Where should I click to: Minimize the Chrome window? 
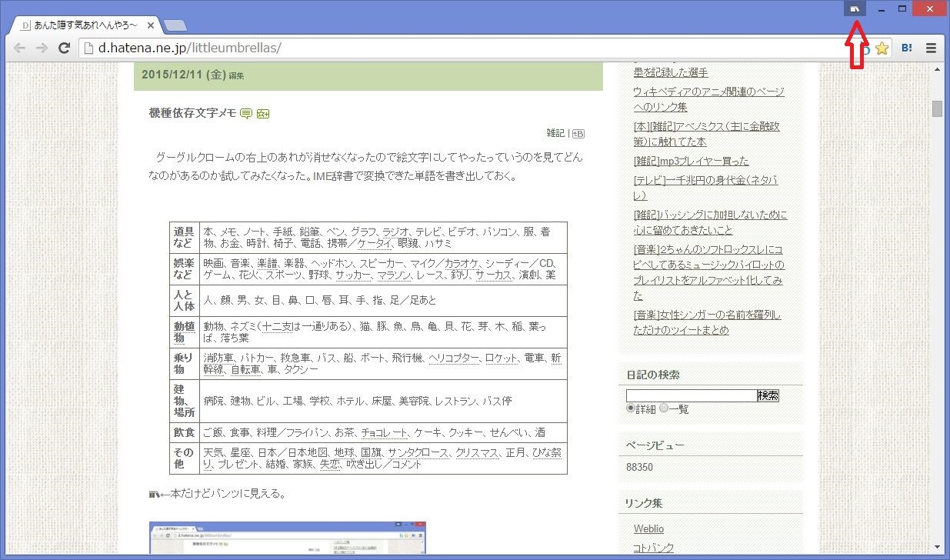point(882,8)
